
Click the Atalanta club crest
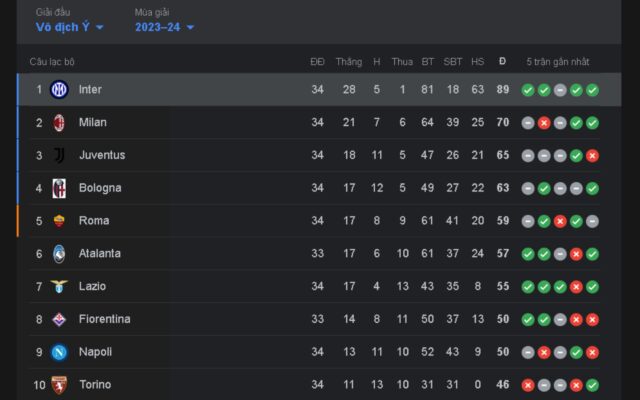tap(58, 254)
